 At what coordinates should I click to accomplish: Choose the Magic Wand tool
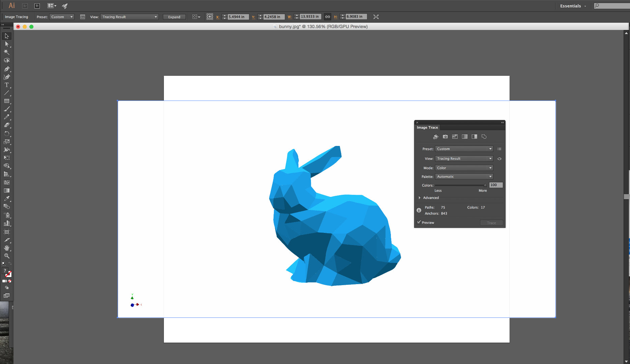pos(7,52)
